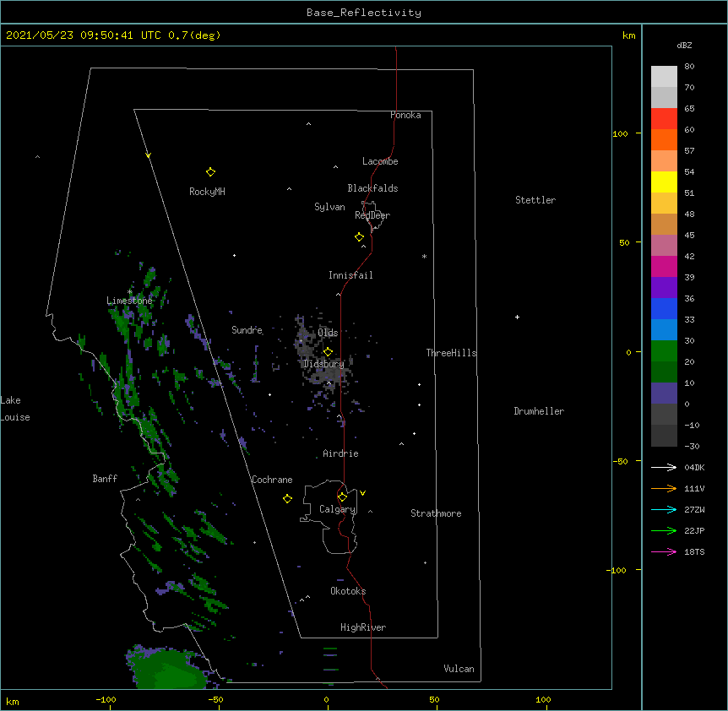Click the Limestone label
The height and width of the screenshot is (711, 728).
click(x=129, y=301)
